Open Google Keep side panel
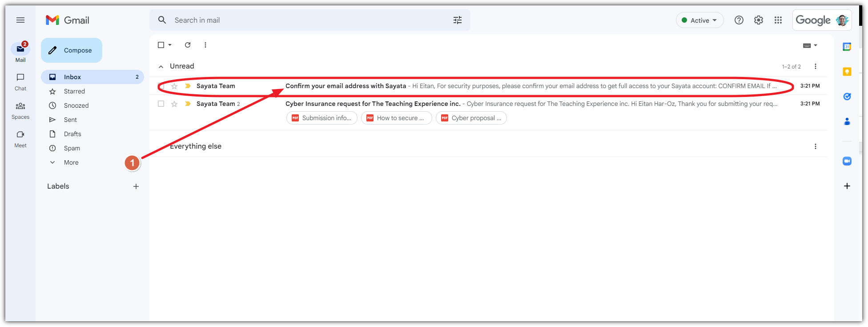The width and height of the screenshot is (868, 327). coord(847,72)
